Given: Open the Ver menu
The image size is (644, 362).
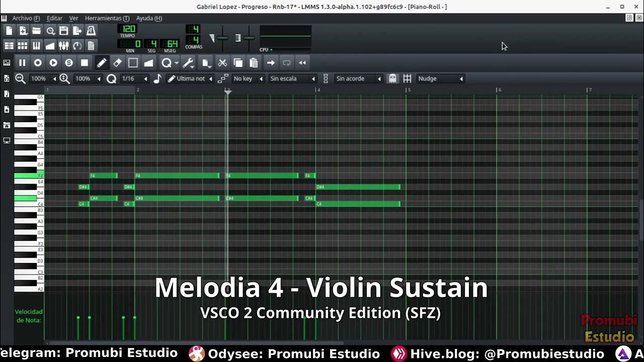Looking at the screenshot, I should 73,18.
